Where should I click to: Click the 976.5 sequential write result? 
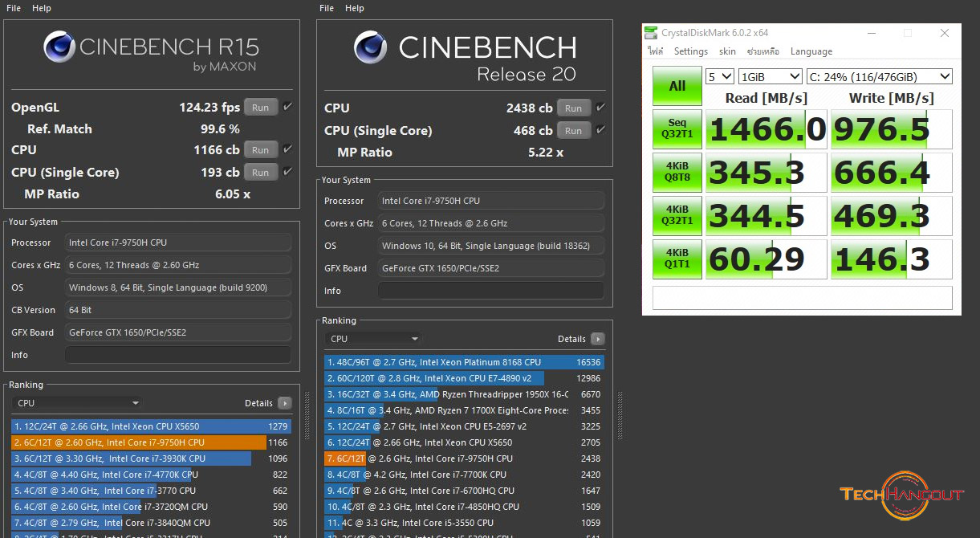coord(891,129)
